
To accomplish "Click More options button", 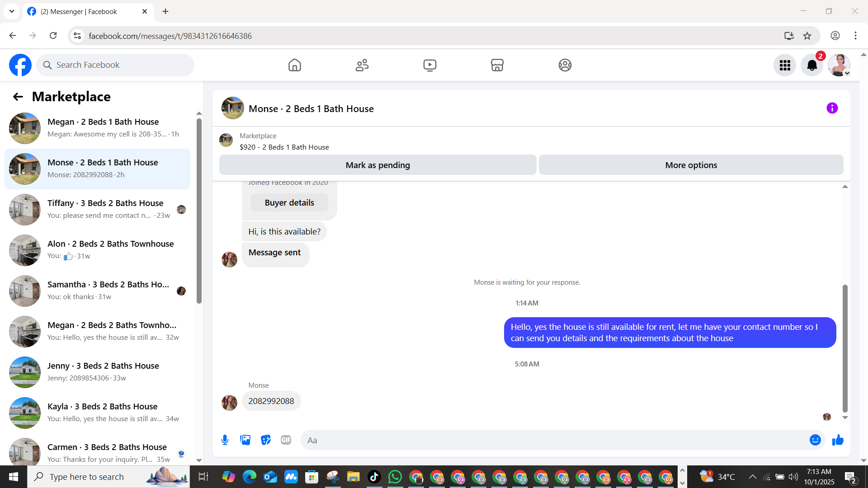I will pos(691,165).
